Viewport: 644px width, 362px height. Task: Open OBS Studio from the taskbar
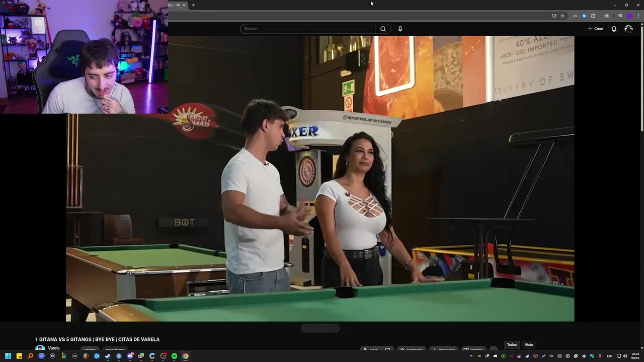pos(164,356)
